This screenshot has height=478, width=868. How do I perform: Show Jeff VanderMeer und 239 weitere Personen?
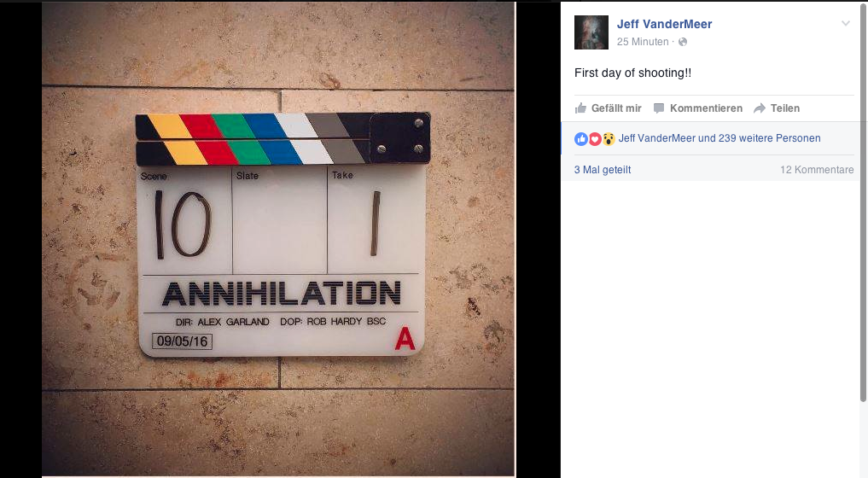click(x=719, y=138)
